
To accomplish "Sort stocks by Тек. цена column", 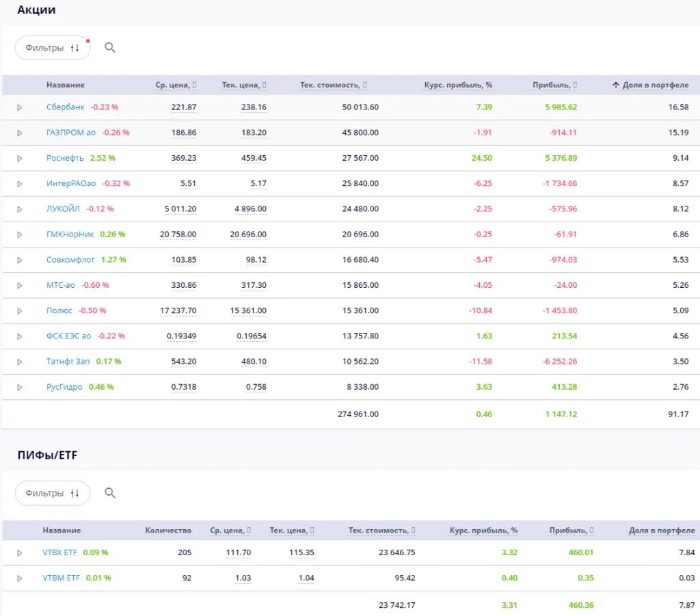I will 244,85.
